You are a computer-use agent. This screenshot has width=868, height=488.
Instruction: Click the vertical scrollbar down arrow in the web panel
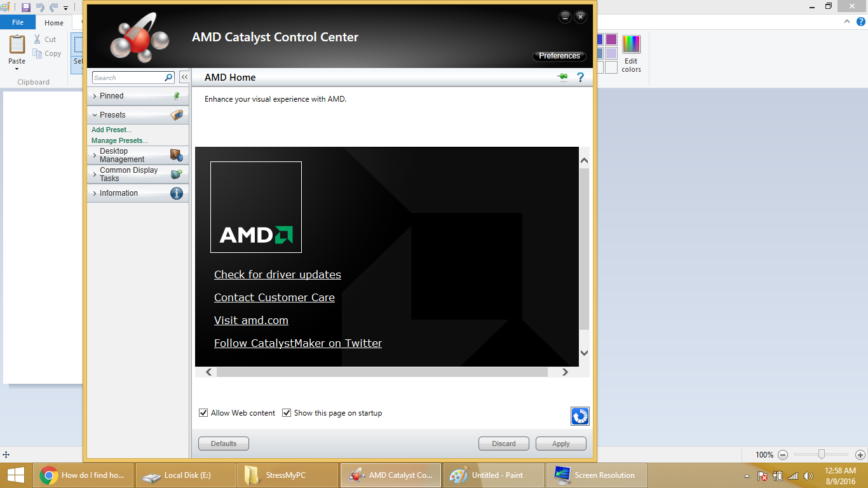click(x=585, y=353)
